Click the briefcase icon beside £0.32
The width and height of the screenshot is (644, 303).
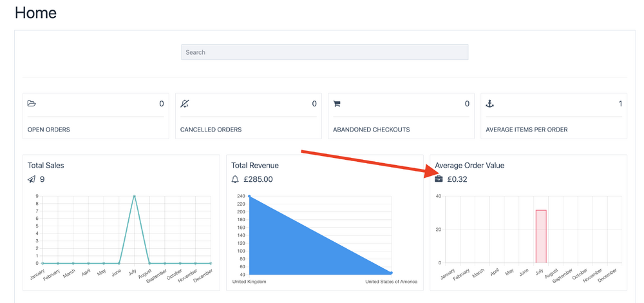(x=439, y=179)
